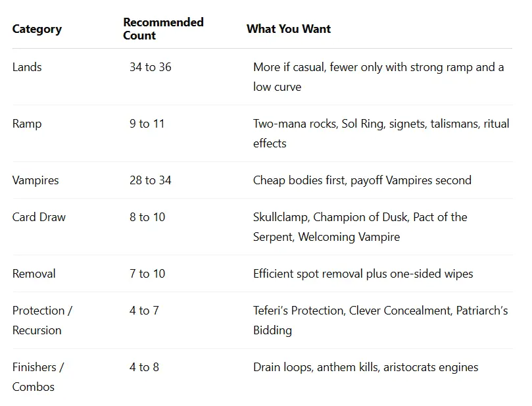Click the 34 to 36 count cell
The image size is (532, 406).
tap(151, 67)
